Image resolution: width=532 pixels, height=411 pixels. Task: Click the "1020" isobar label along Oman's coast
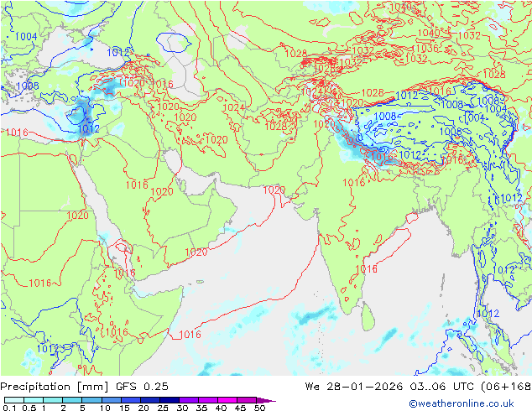pyautogui.click(x=196, y=252)
